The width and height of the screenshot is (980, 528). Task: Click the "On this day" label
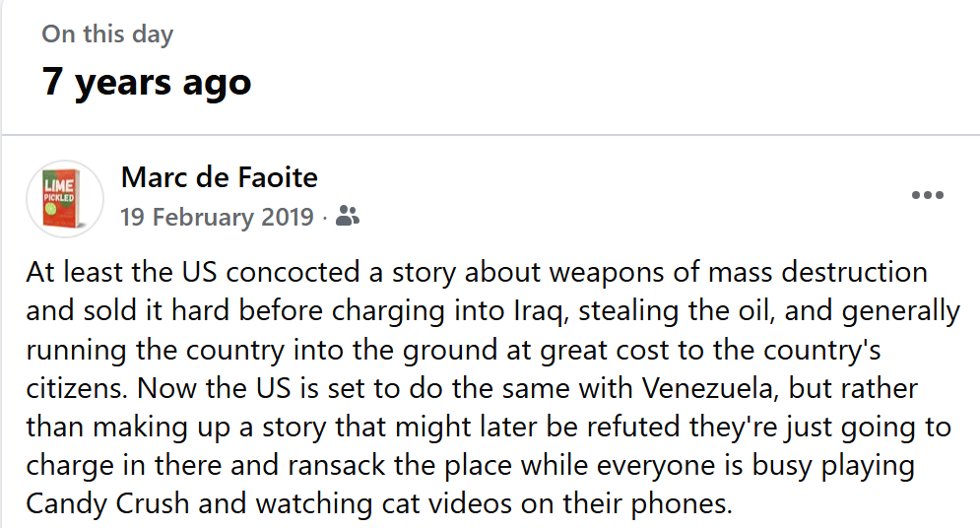[107, 33]
